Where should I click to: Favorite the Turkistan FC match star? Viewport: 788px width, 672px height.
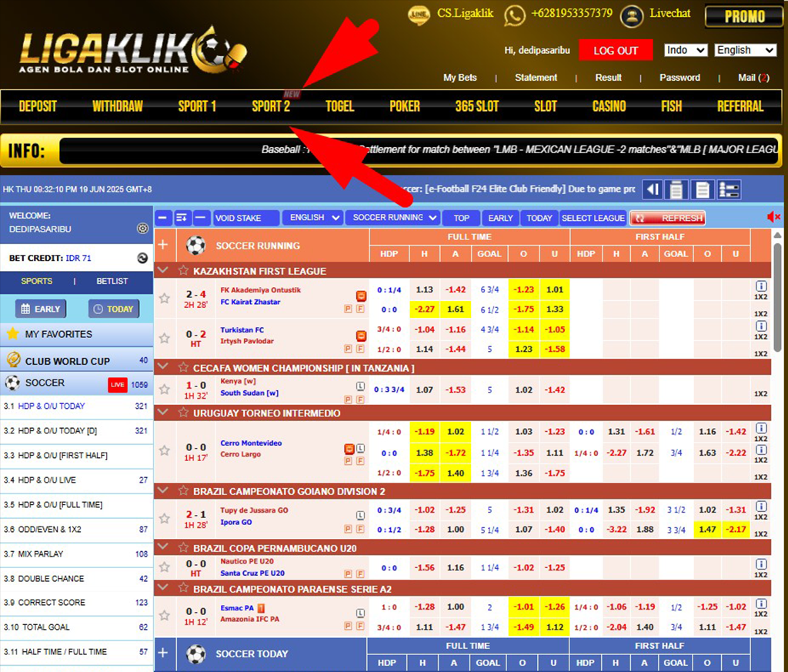pos(165,338)
